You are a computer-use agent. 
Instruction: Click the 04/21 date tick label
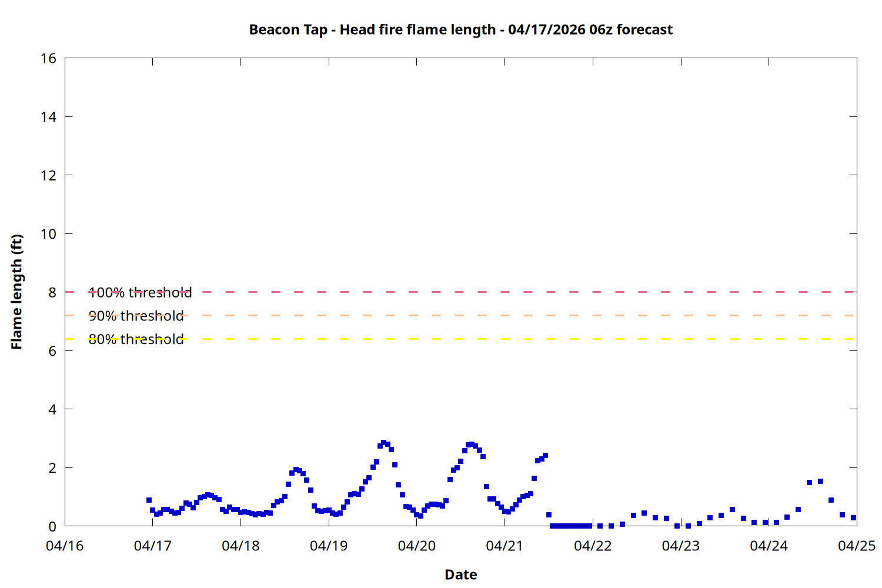[x=505, y=546]
